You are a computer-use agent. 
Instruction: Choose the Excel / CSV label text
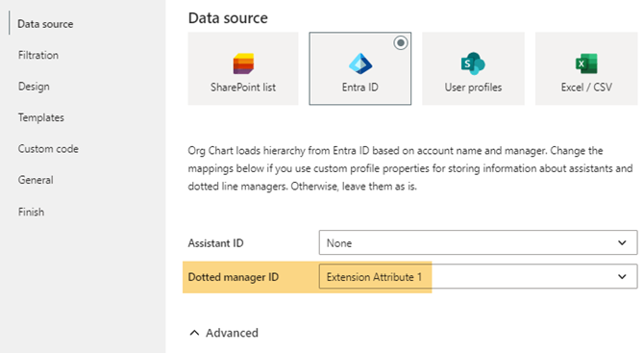point(586,88)
